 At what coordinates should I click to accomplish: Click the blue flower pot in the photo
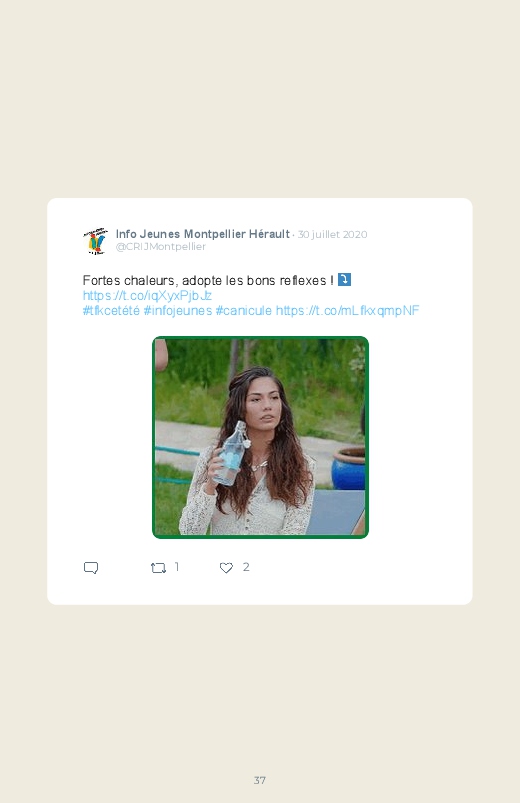click(x=348, y=469)
